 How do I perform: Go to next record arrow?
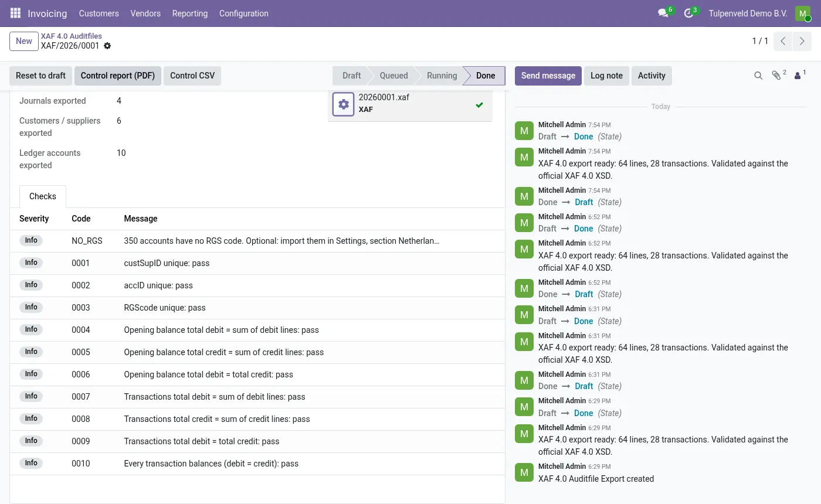tap(802, 41)
